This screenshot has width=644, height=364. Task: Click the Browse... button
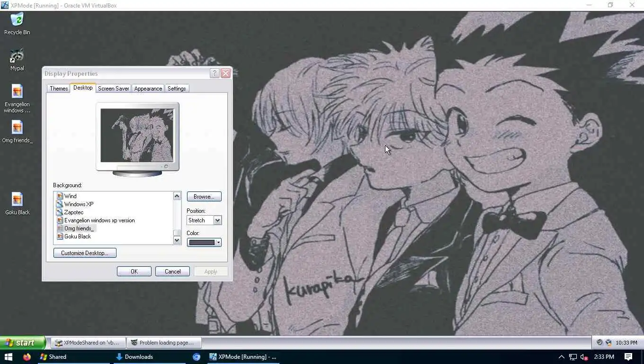pos(204,197)
